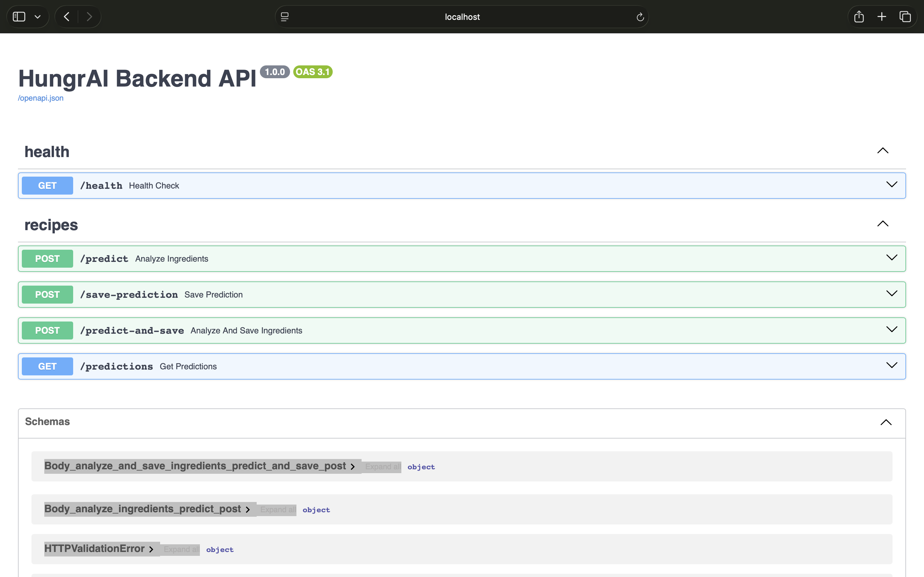Image resolution: width=924 pixels, height=577 pixels.
Task: Click the page settings icon in the address bar
Action: click(285, 17)
